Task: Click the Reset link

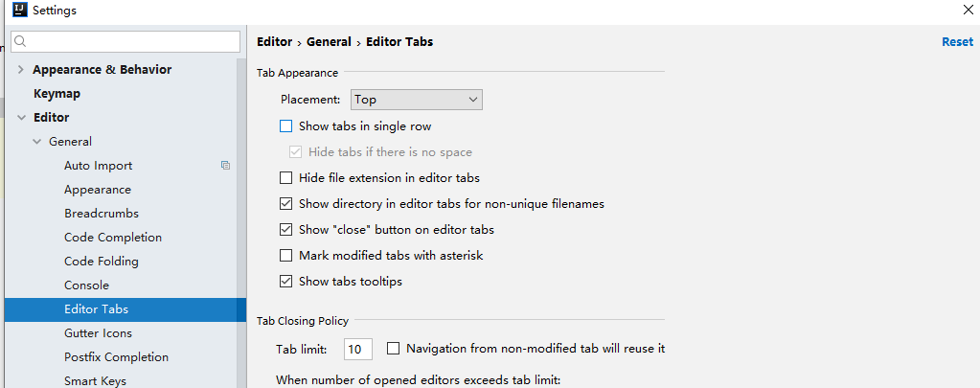Action: coord(957,42)
